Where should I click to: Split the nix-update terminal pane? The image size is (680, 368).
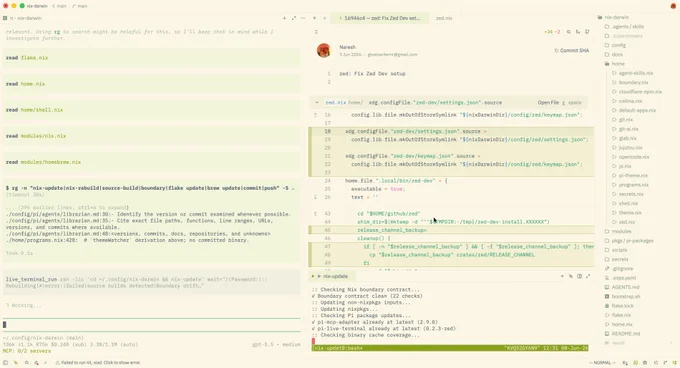[579, 276]
